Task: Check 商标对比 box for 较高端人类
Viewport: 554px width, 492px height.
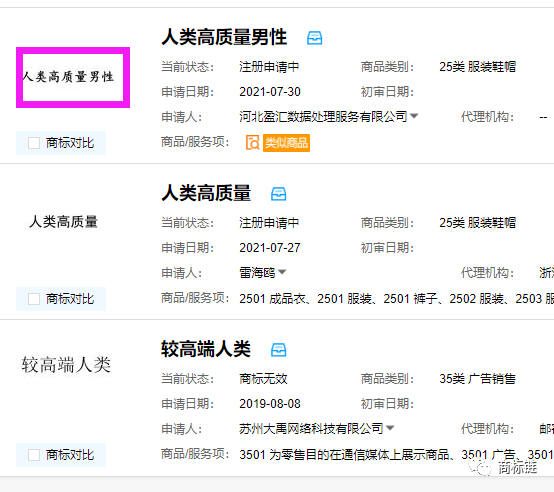Action: tap(34, 455)
